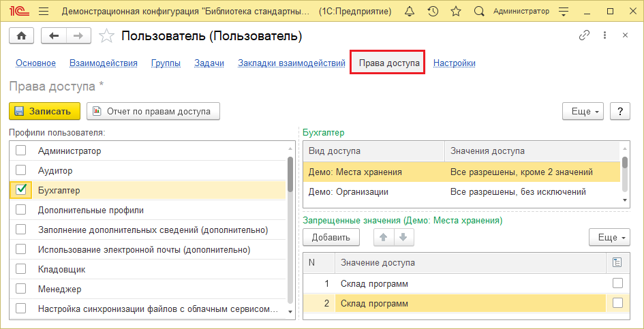Viewport: 644px width, 329px height.
Task: Open Отчет по правам доступа report
Action: [x=153, y=111]
